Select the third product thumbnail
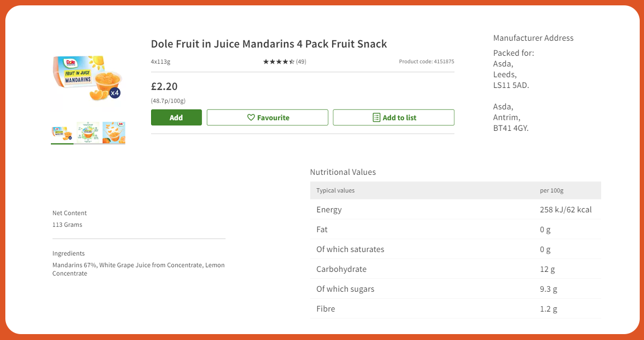 pos(114,133)
